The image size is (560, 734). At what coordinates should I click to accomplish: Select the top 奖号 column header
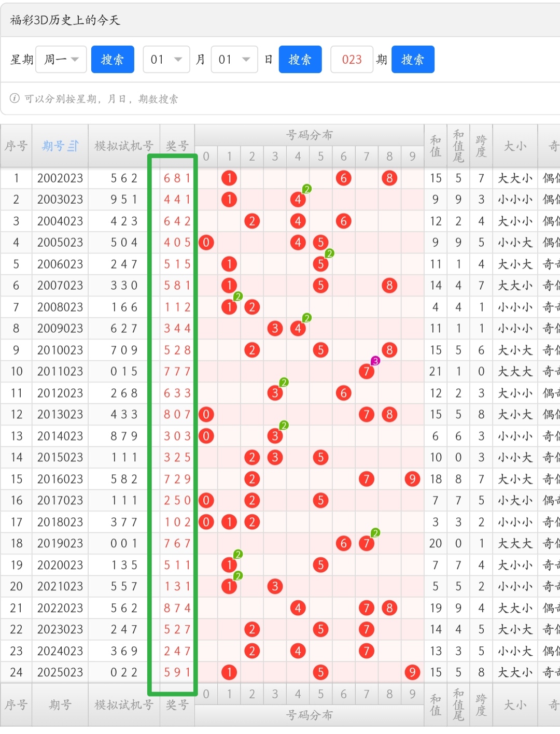(177, 146)
